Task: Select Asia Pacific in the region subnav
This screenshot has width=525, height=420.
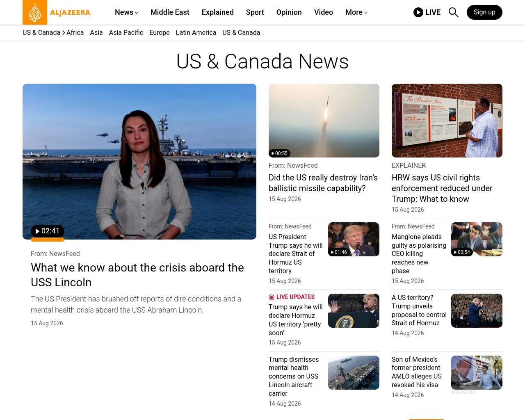Action: [126, 33]
